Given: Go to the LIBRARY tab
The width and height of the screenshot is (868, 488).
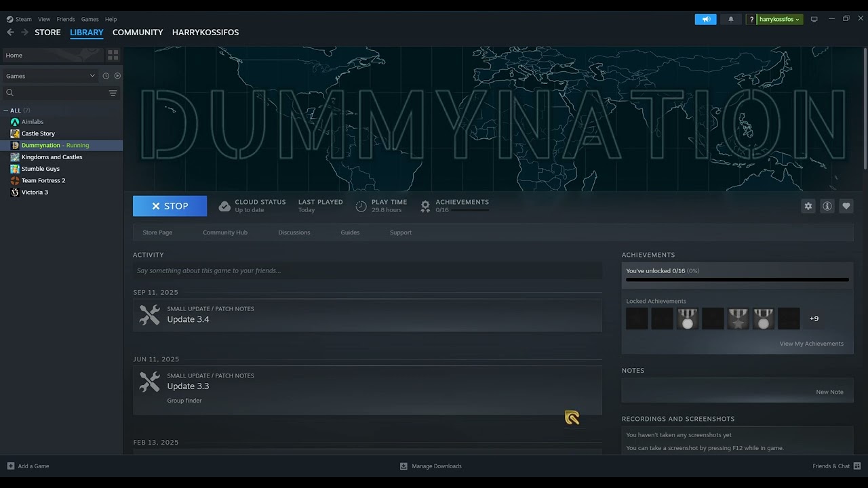Looking at the screenshot, I should (x=87, y=32).
